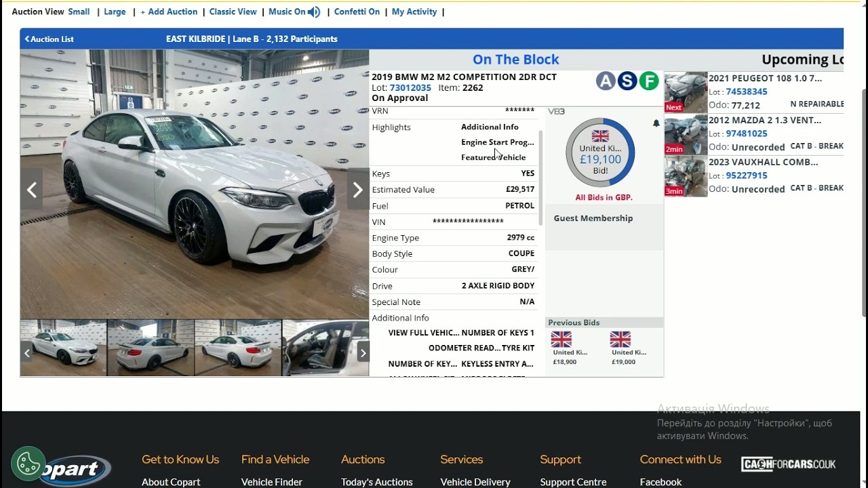The image size is (868, 488).
Task: Switch auction view to Small
Action: pos(79,12)
